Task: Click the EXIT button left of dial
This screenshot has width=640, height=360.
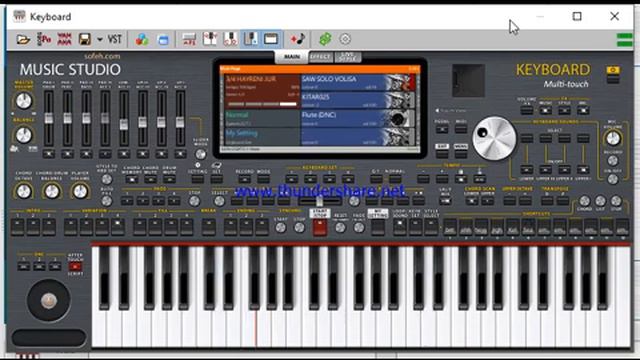Action: [x=442, y=153]
